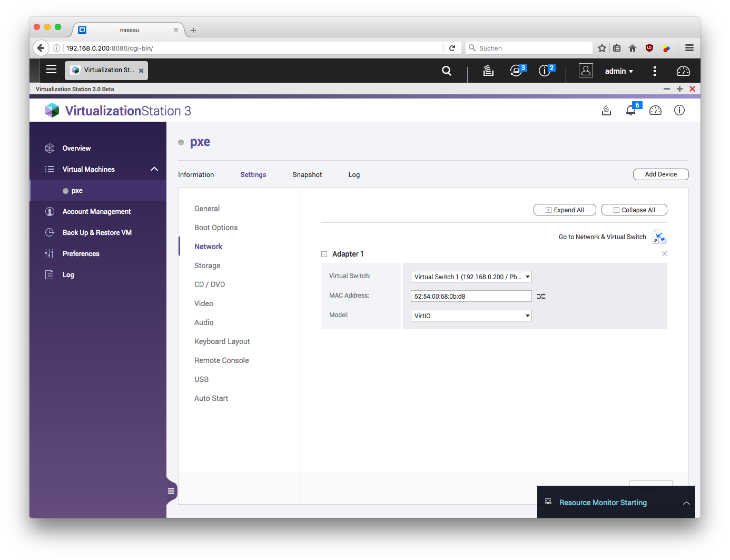730x560 pixels.
Task: Open the QTS dashboard gauge icon
Action: (x=683, y=71)
